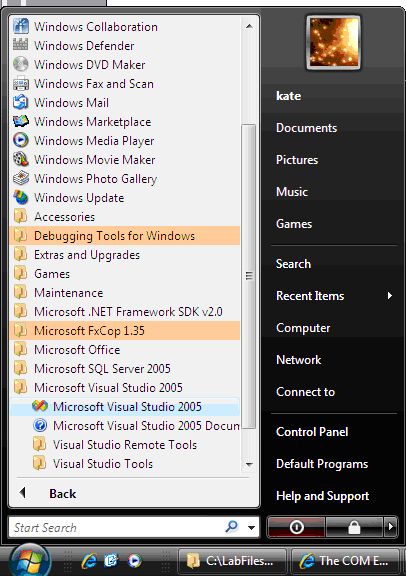Launch Internet Explorer from Quick Launch

pyautogui.click(x=89, y=561)
